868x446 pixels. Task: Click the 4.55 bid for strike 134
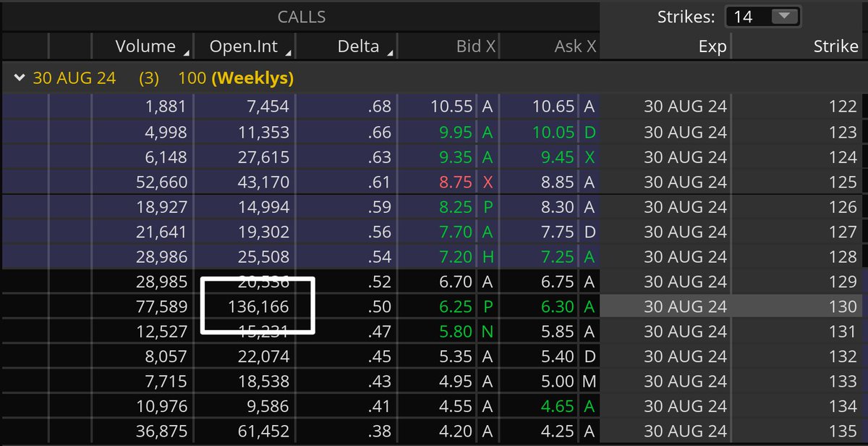pos(455,407)
